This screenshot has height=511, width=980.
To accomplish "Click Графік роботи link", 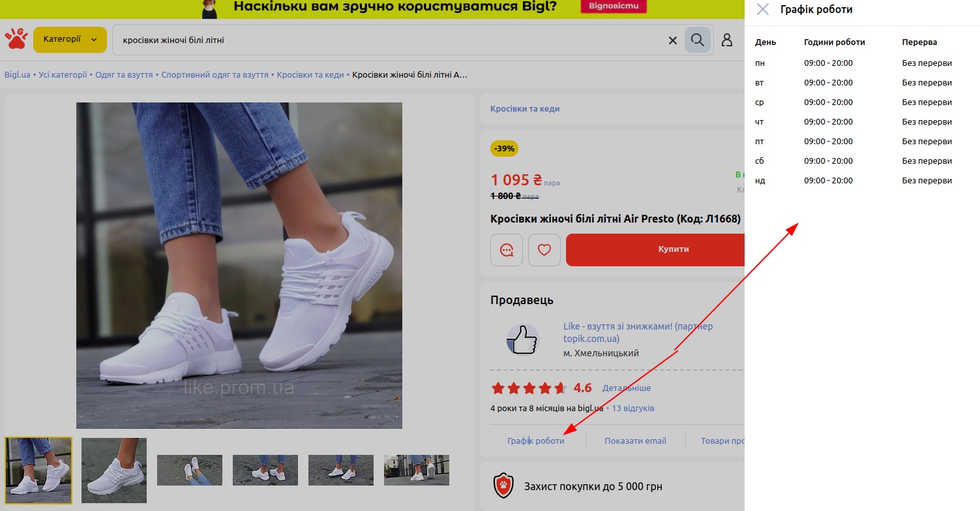I will [536, 441].
